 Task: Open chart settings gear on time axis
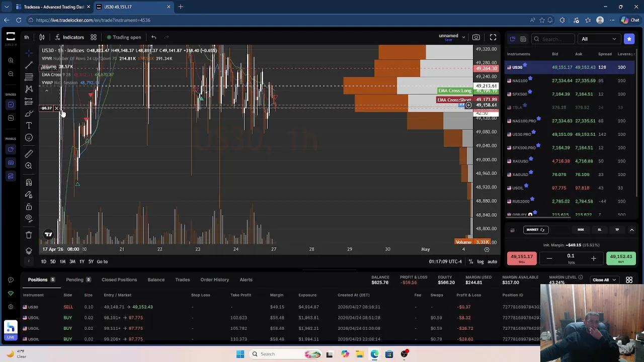click(x=487, y=249)
